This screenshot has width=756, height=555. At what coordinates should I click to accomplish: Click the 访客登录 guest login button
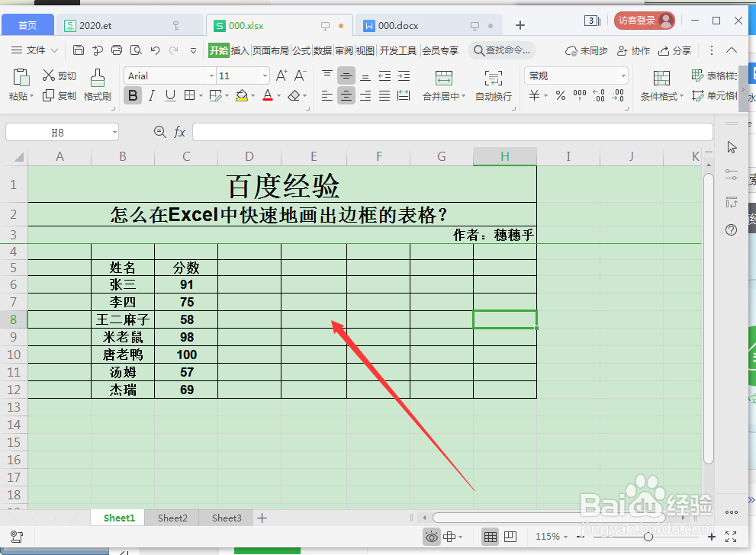coord(644,21)
